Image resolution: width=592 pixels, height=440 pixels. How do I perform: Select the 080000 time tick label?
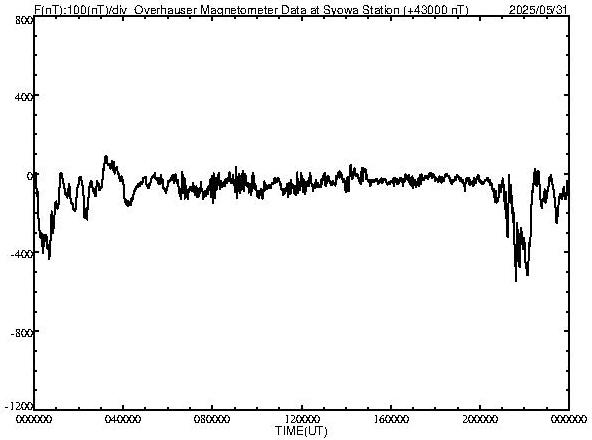tap(212, 419)
